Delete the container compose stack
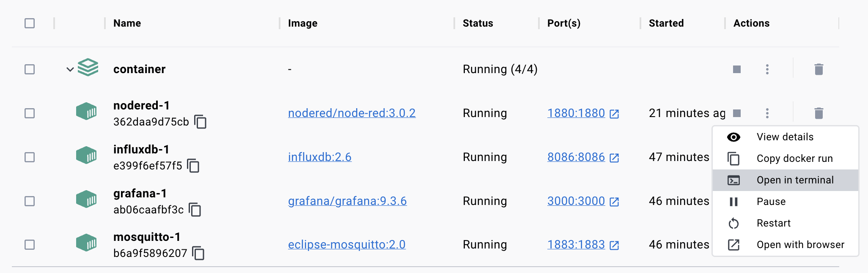This screenshot has height=273, width=868. coord(819,69)
